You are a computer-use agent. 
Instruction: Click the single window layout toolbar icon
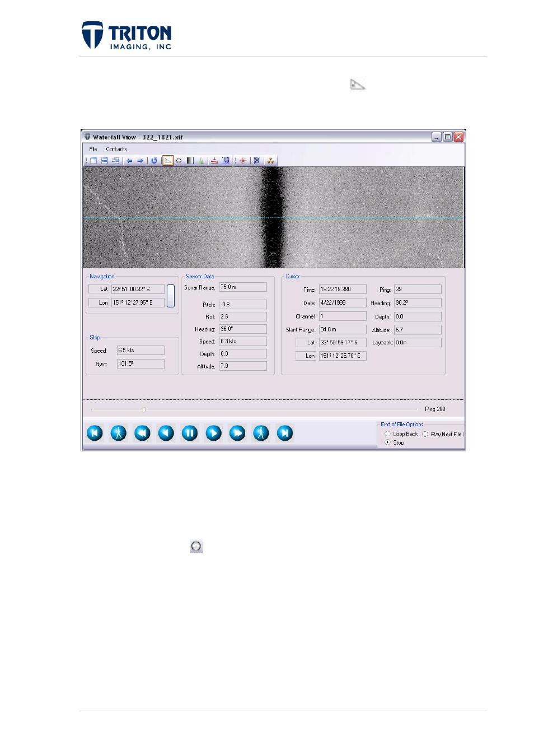[93, 161]
